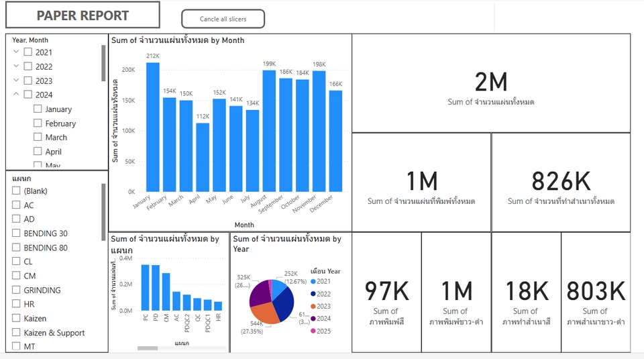
Task: Click the 826K copies card
Action: [x=561, y=183]
